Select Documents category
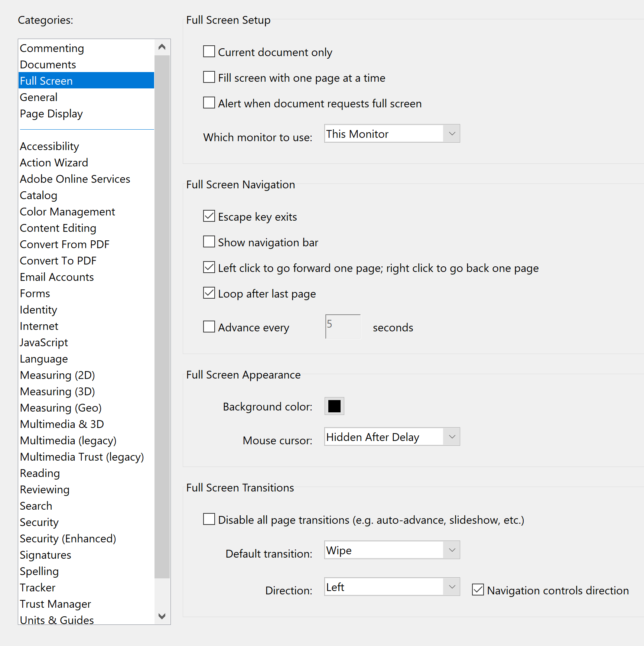Viewport: 644px width, 646px height. point(86,65)
